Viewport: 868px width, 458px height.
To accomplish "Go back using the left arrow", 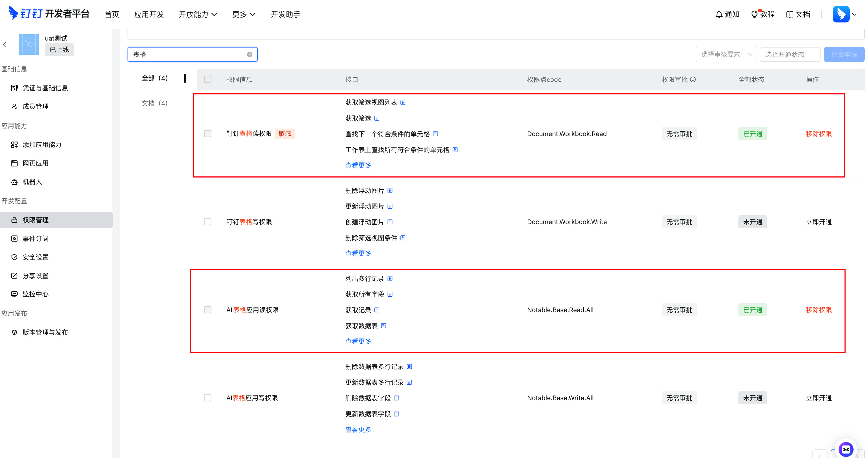I will point(5,44).
